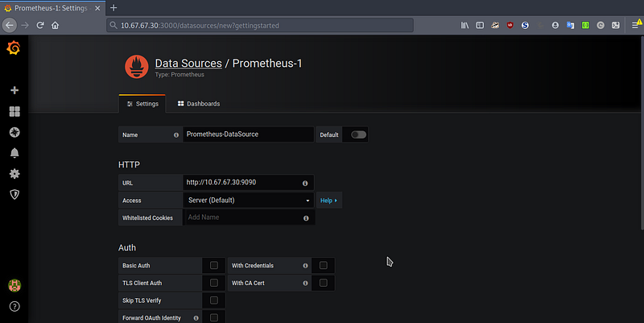Click the Name input field
This screenshot has width=644, height=323.
pyautogui.click(x=249, y=135)
